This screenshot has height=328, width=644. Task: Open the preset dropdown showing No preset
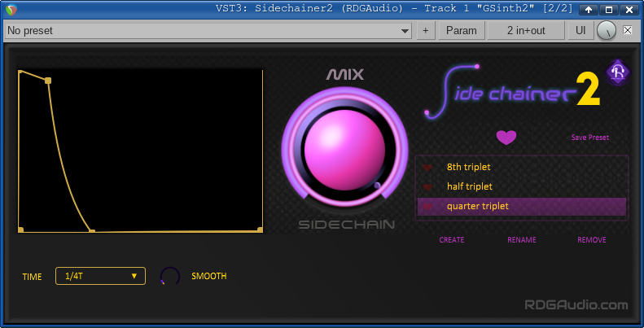pos(208,31)
